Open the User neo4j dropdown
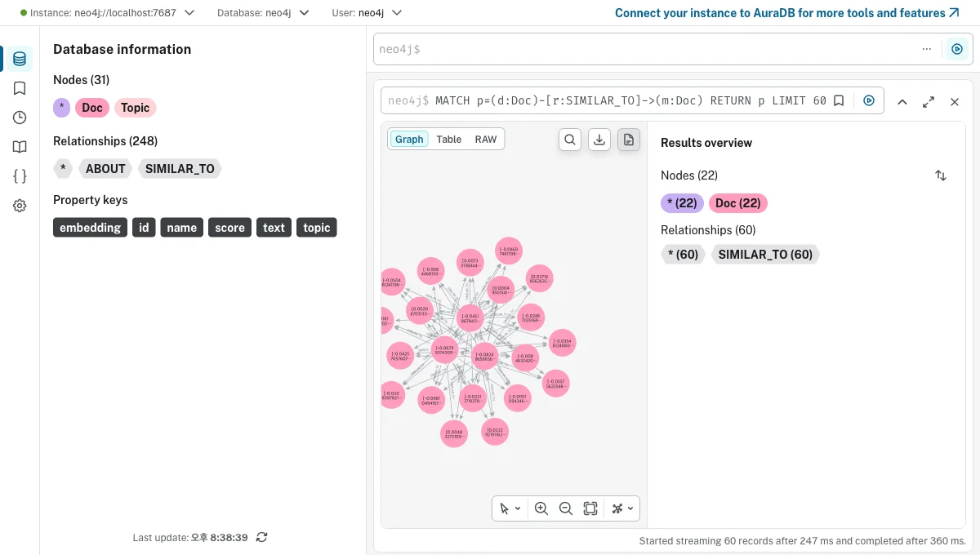The image size is (980, 555). tap(367, 13)
